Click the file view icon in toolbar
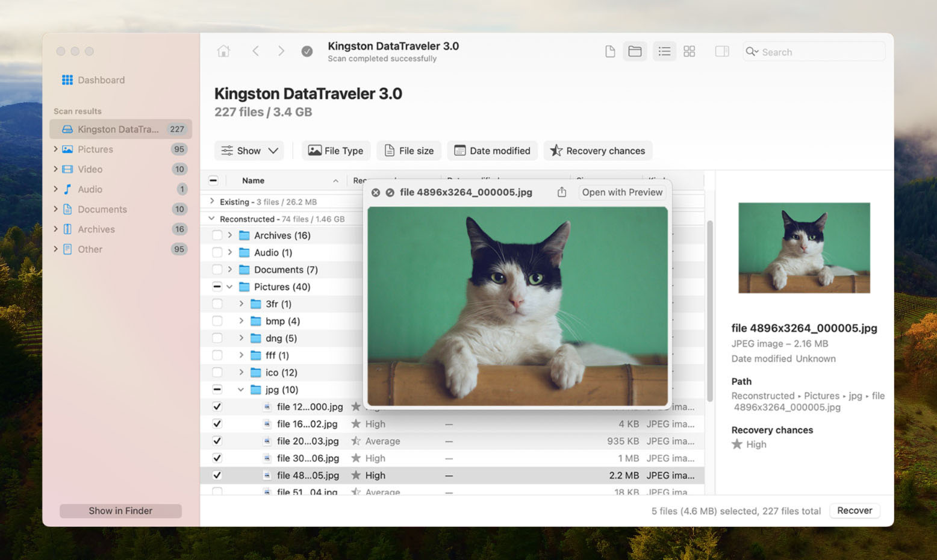The image size is (937, 560). click(609, 52)
